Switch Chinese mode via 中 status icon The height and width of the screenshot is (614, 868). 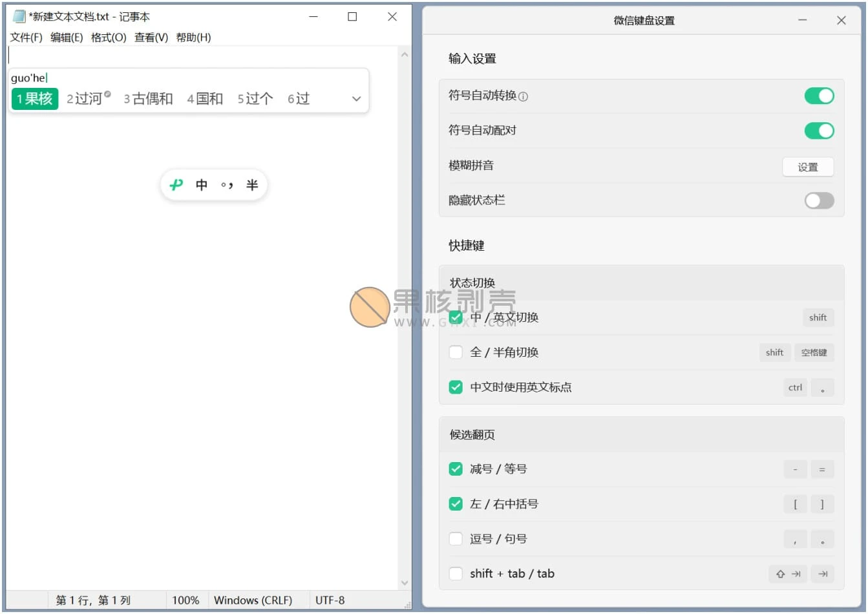pyautogui.click(x=202, y=185)
